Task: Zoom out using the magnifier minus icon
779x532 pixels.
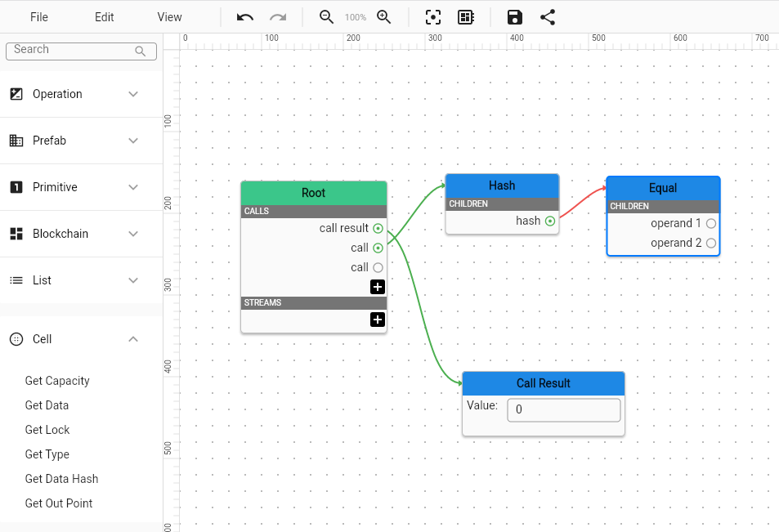Action: tap(326, 17)
